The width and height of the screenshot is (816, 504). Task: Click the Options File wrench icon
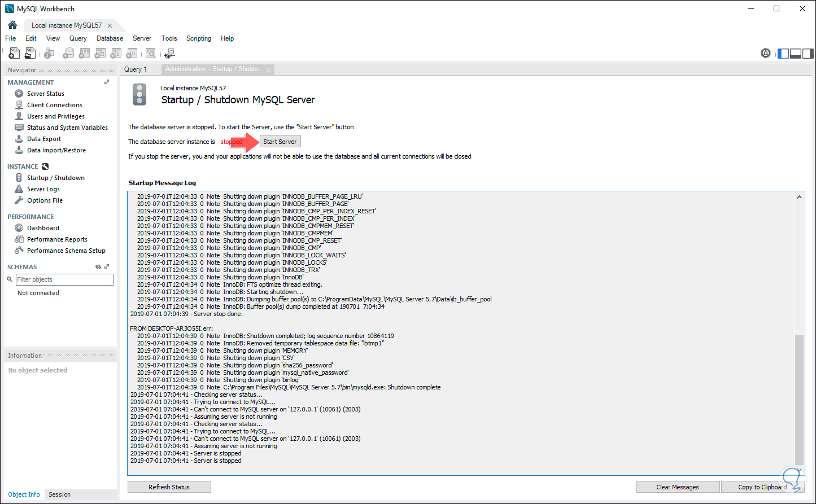pyautogui.click(x=19, y=200)
